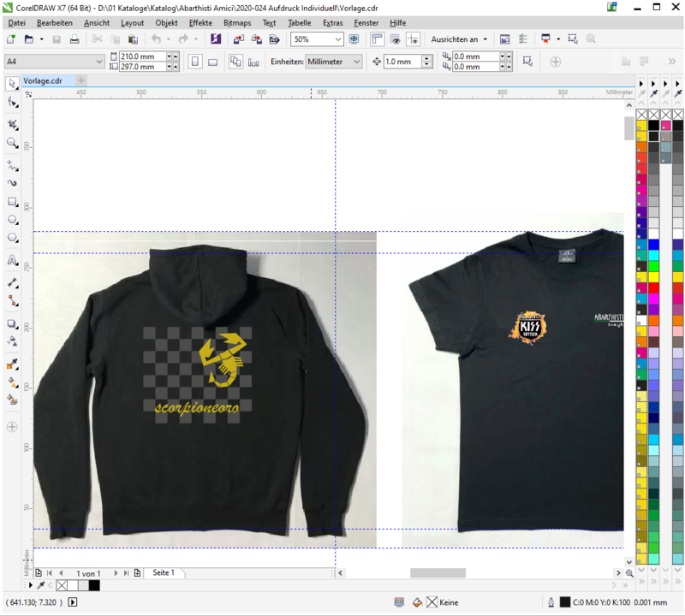This screenshot has width=685, height=616.
Task: Toggle current page layout button
Action: pos(253,62)
